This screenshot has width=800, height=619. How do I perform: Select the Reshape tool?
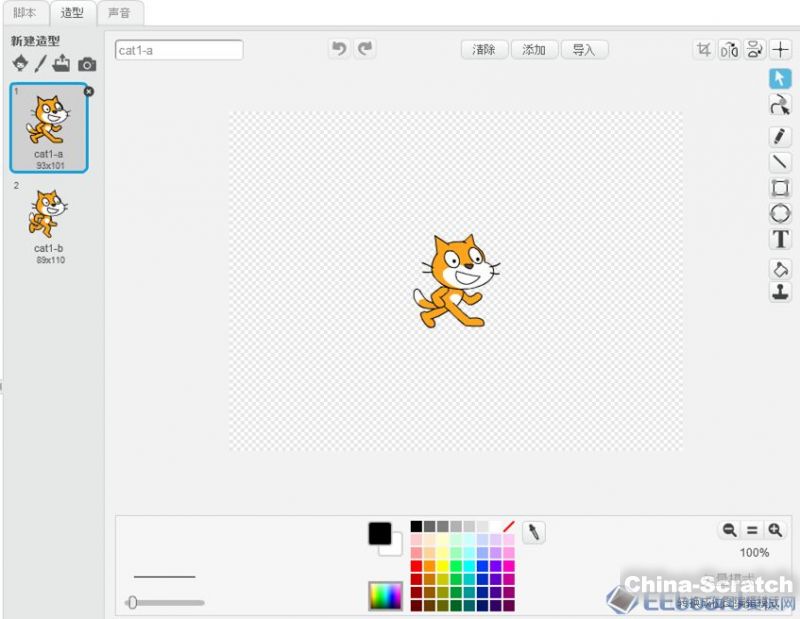779,104
